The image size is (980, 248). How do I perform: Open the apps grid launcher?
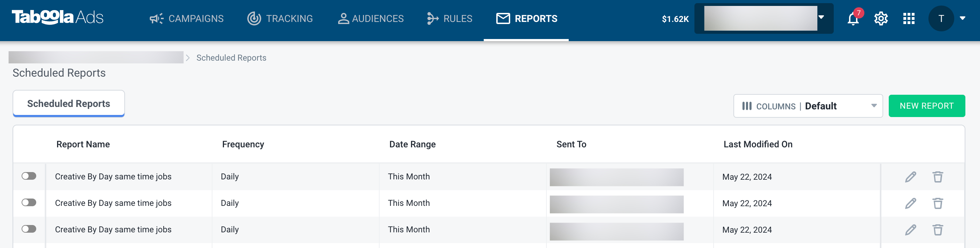coord(909,19)
